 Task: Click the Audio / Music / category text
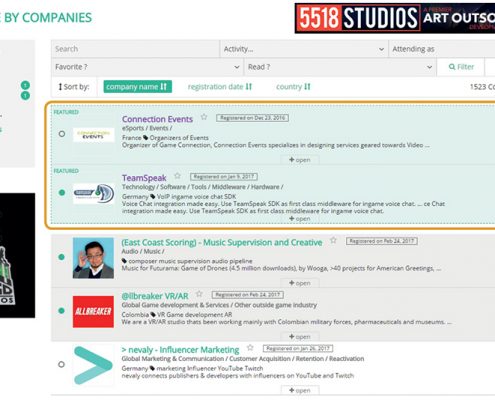[143, 251]
